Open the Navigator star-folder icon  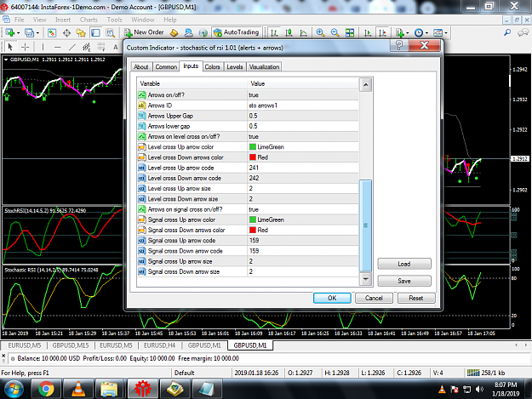(81, 33)
